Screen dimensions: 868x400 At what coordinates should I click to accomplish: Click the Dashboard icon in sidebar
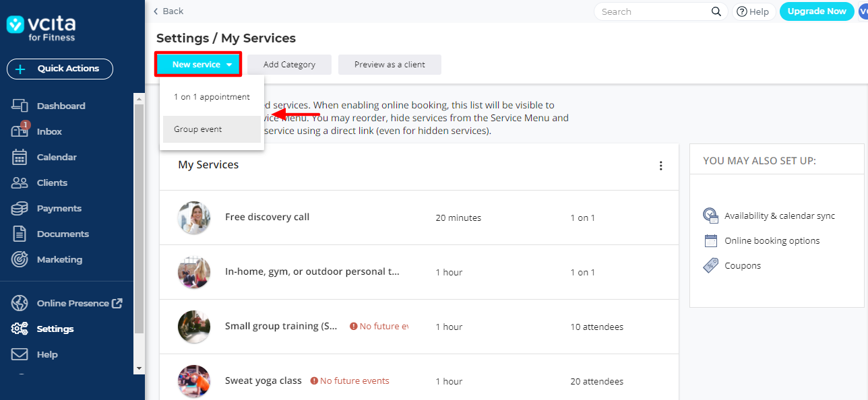20,106
